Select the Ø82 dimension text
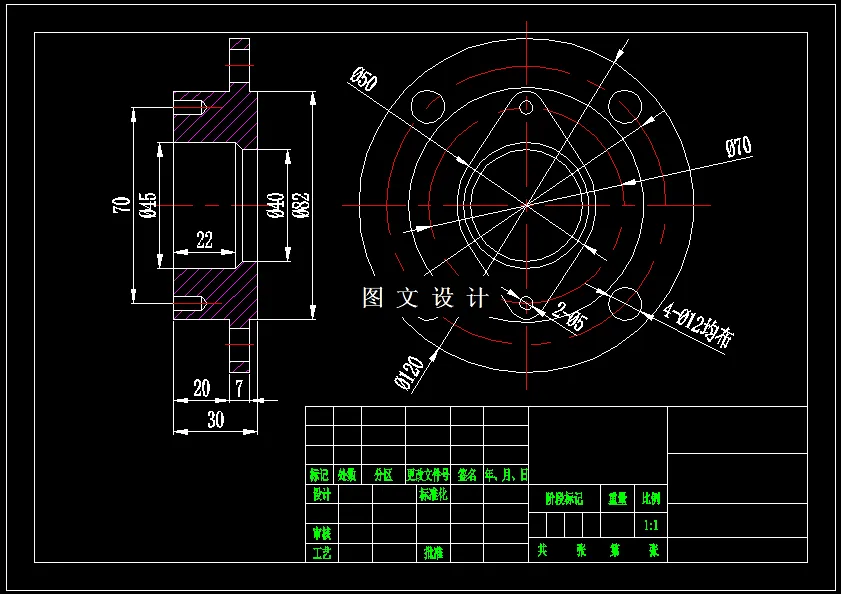The width and height of the screenshot is (841, 594). (x=301, y=205)
